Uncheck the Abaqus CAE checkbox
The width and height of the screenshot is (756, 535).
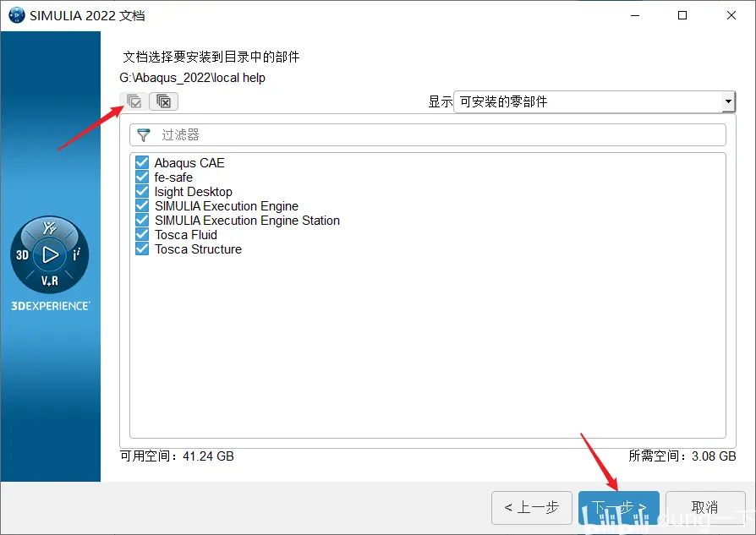pos(142,162)
